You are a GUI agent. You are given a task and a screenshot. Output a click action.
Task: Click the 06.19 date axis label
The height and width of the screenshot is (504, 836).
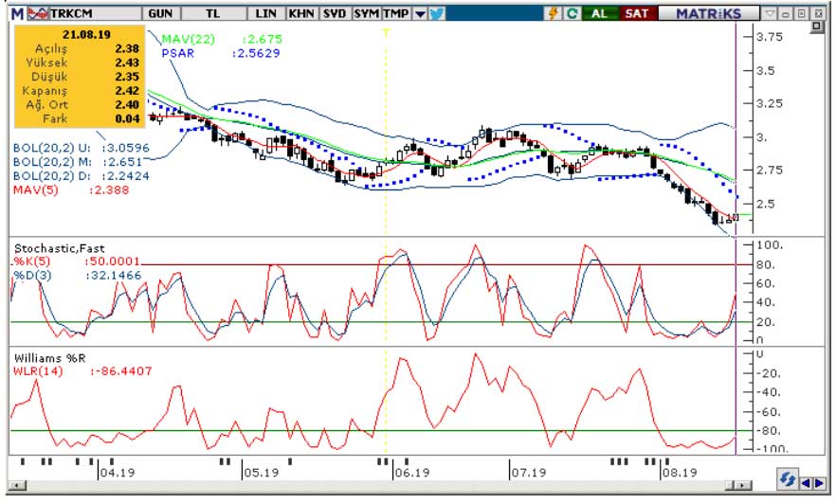[412, 473]
